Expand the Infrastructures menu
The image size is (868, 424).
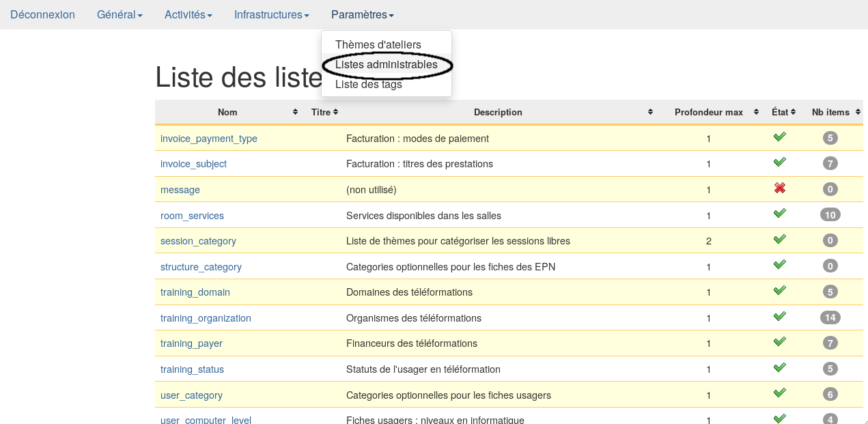point(271,14)
